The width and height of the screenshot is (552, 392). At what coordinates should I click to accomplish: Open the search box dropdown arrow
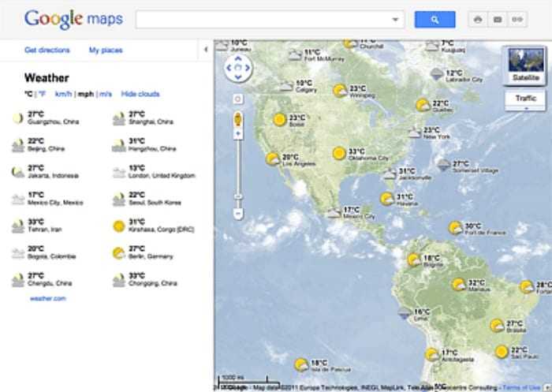[x=394, y=20]
